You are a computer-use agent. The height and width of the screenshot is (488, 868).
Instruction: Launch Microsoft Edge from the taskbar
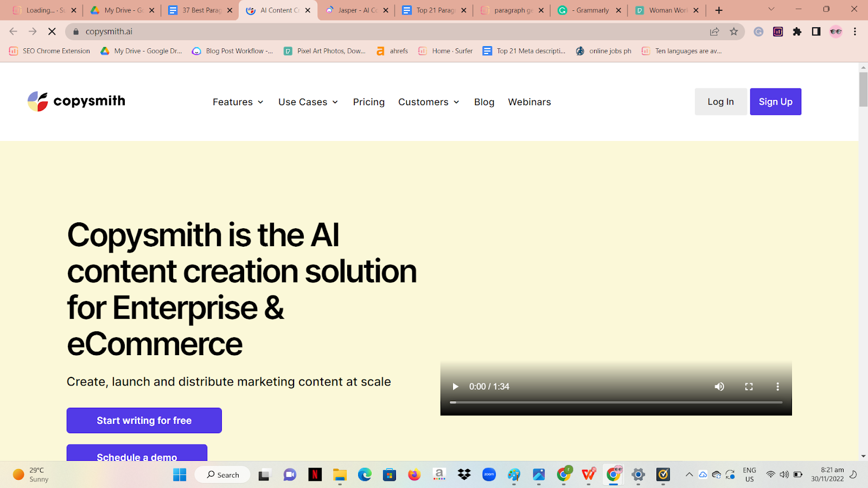(x=365, y=475)
